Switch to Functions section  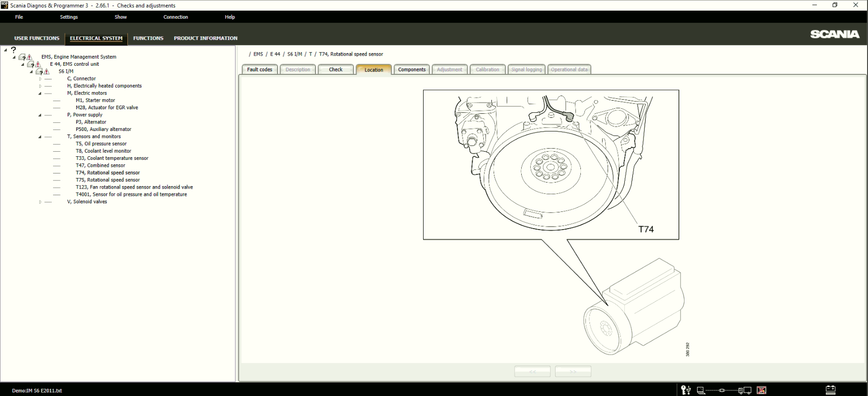[x=148, y=38]
